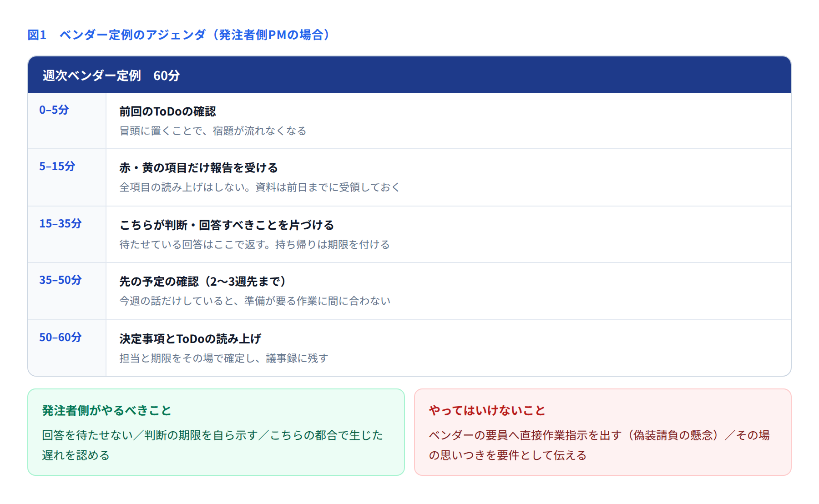Select the 5–15分 time cell
This screenshot has height=504, width=819.
pyautogui.click(x=67, y=178)
